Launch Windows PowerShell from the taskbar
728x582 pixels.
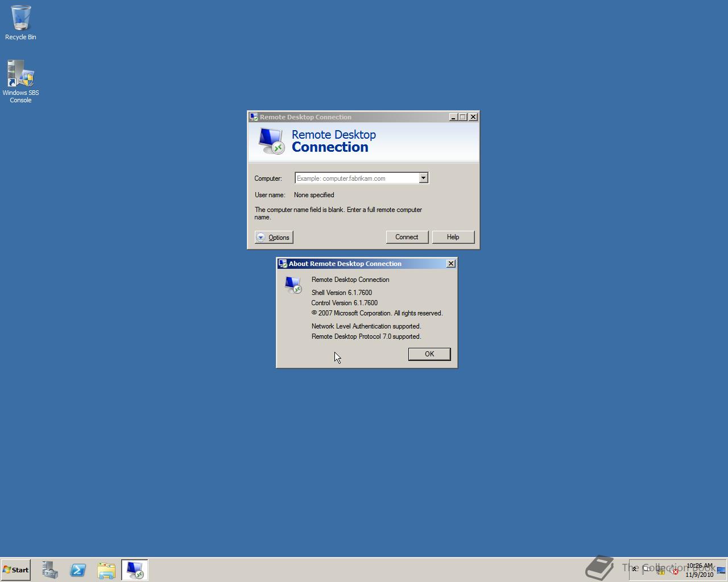click(78, 570)
